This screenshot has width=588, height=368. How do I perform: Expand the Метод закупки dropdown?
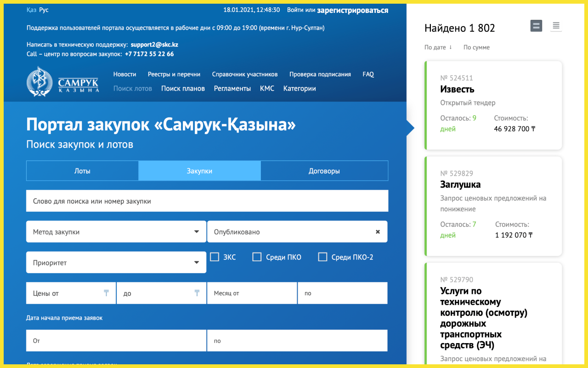tap(116, 231)
